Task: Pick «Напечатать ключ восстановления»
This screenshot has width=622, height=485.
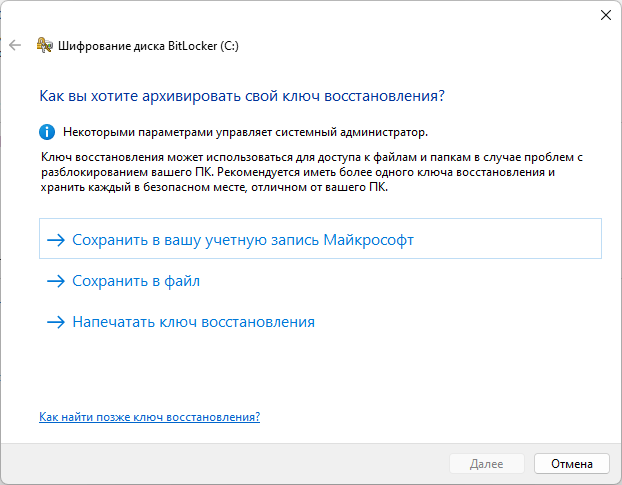Action: pyautogui.click(x=193, y=322)
